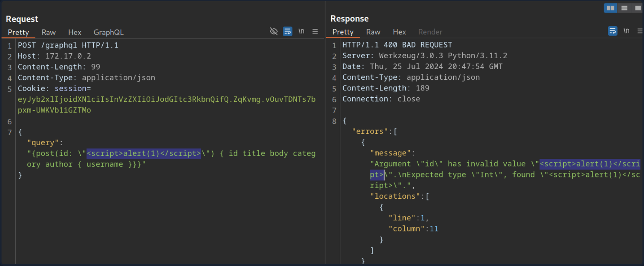Click line number 8 in Response gutter
The height and width of the screenshot is (266, 644).
point(334,121)
